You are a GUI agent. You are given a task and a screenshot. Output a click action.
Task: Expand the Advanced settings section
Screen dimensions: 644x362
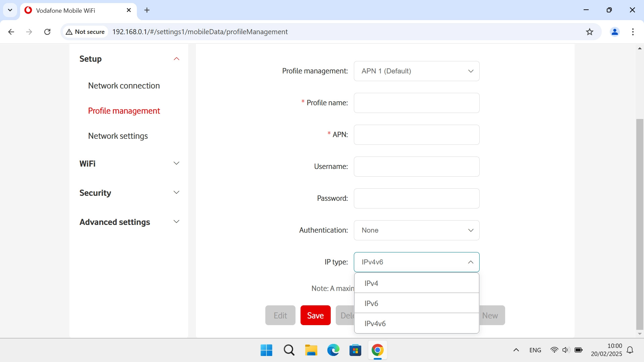tap(176, 222)
